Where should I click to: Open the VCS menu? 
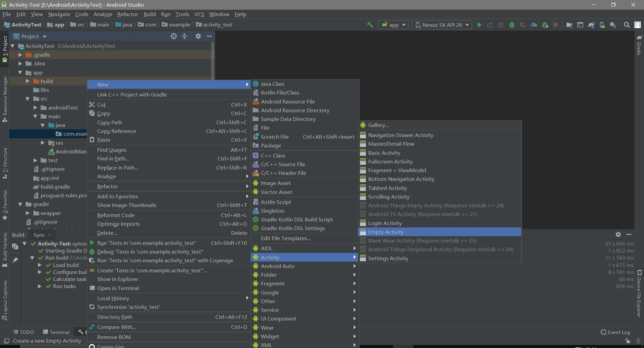click(199, 14)
